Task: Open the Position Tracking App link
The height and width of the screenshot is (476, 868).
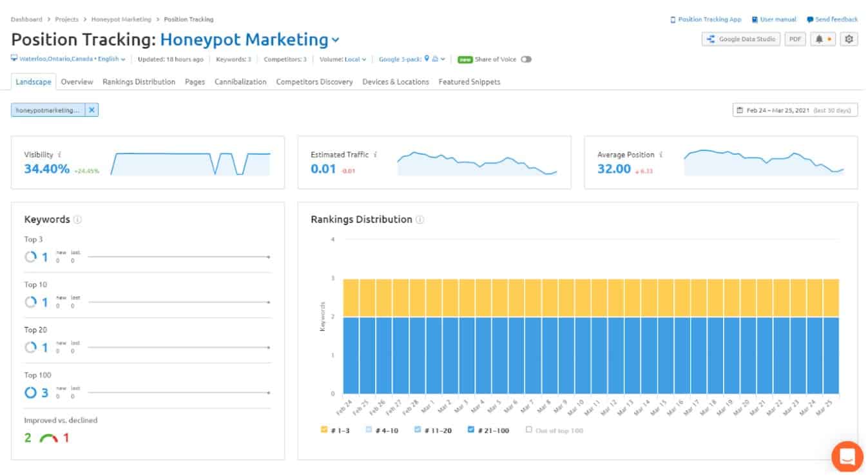Action: pyautogui.click(x=706, y=19)
